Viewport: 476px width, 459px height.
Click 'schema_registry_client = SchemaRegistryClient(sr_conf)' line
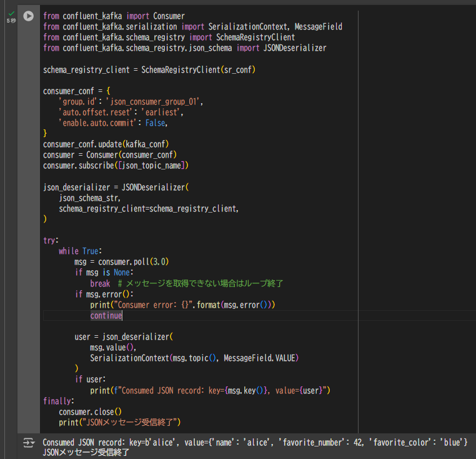[149, 70]
